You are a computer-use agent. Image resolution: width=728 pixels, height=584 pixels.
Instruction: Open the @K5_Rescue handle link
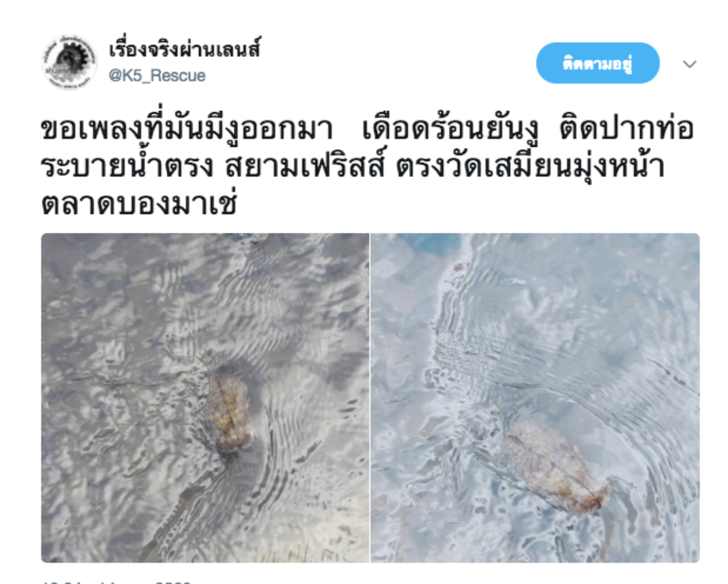157,76
